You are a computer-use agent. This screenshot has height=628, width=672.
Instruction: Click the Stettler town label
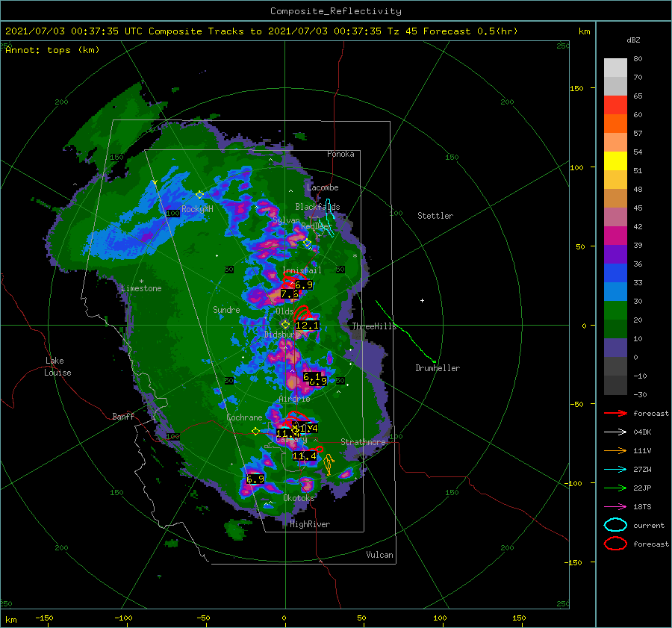[435, 216]
